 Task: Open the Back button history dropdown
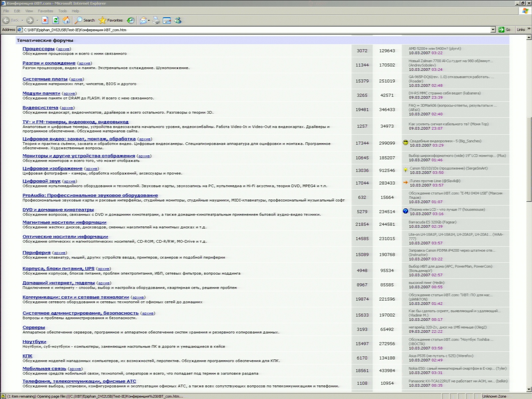22,20
